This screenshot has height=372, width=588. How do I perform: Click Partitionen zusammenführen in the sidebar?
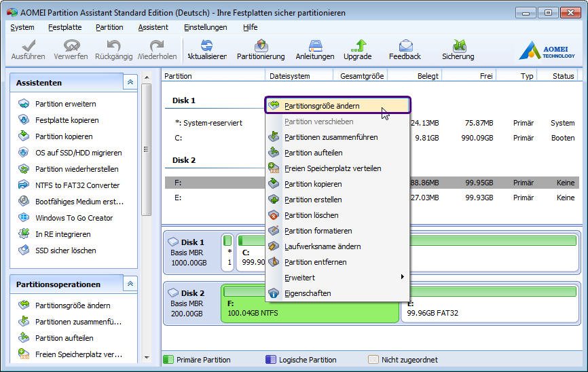pyautogui.click(x=70, y=322)
